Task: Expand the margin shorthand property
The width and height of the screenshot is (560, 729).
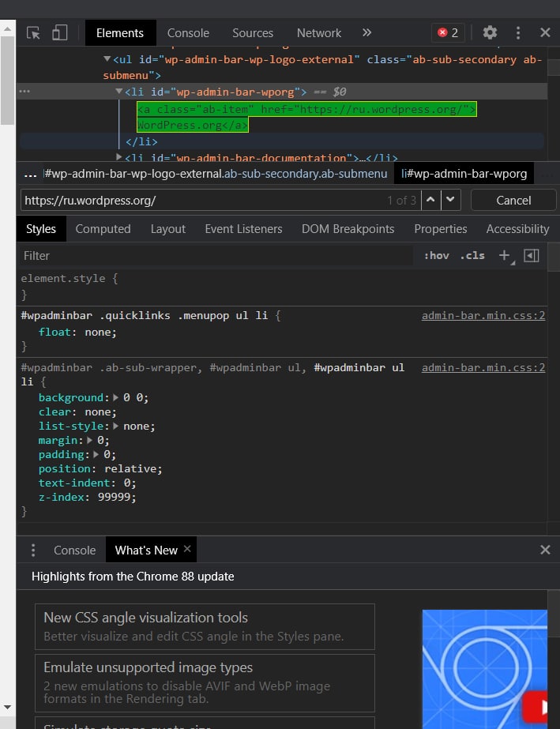Action: click(89, 440)
